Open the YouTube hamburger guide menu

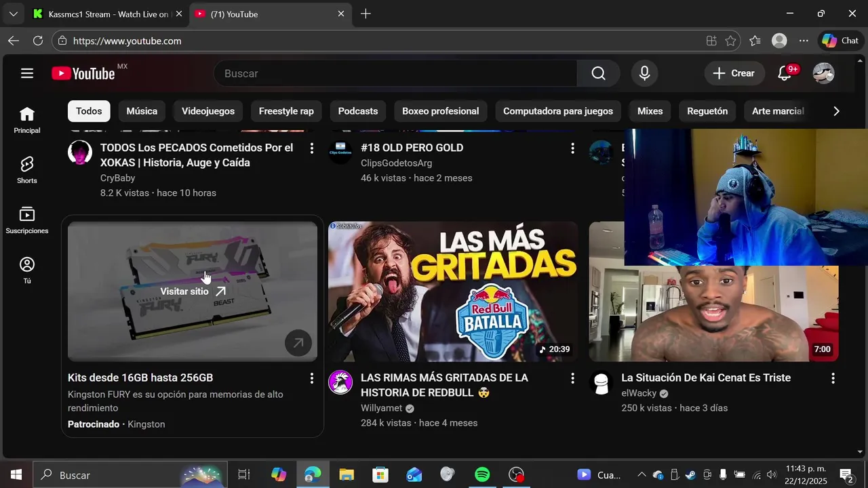click(x=27, y=73)
